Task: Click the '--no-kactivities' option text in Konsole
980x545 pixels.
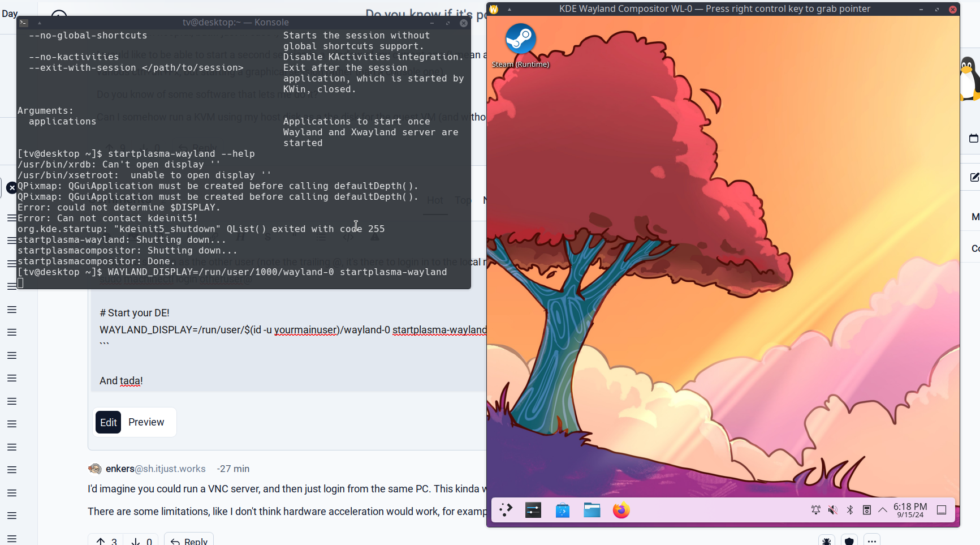Action: coord(74,57)
